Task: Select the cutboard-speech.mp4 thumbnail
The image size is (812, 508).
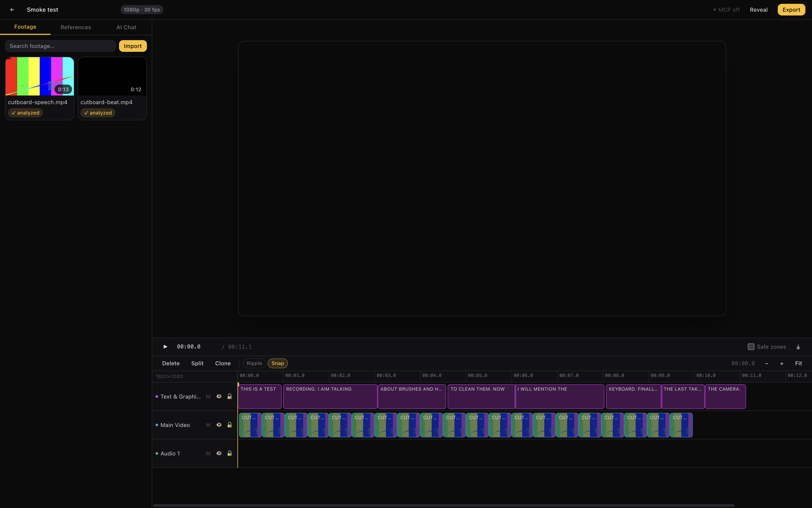Action: click(40, 76)
